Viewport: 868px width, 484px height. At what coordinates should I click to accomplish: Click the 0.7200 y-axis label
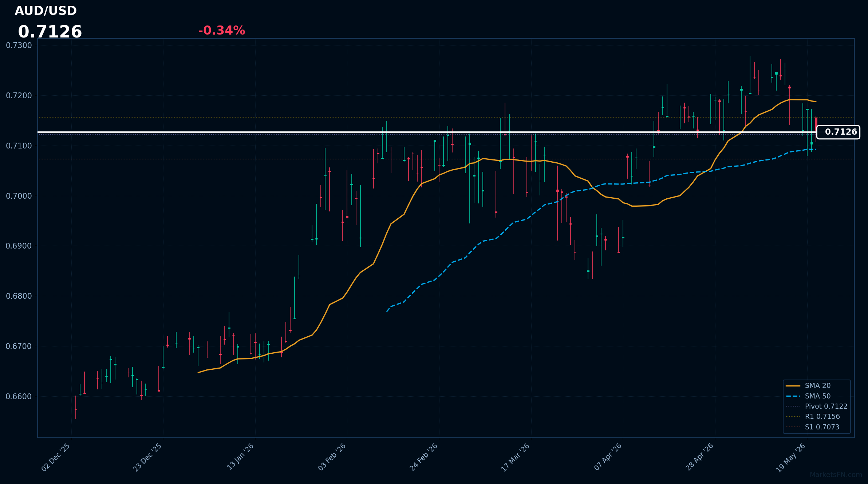(19, 96)
